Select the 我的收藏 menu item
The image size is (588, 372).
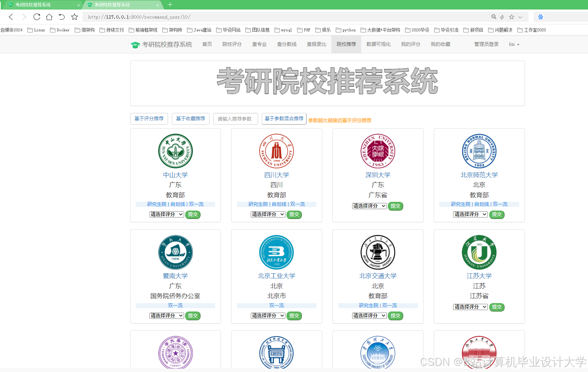point(440,44)
